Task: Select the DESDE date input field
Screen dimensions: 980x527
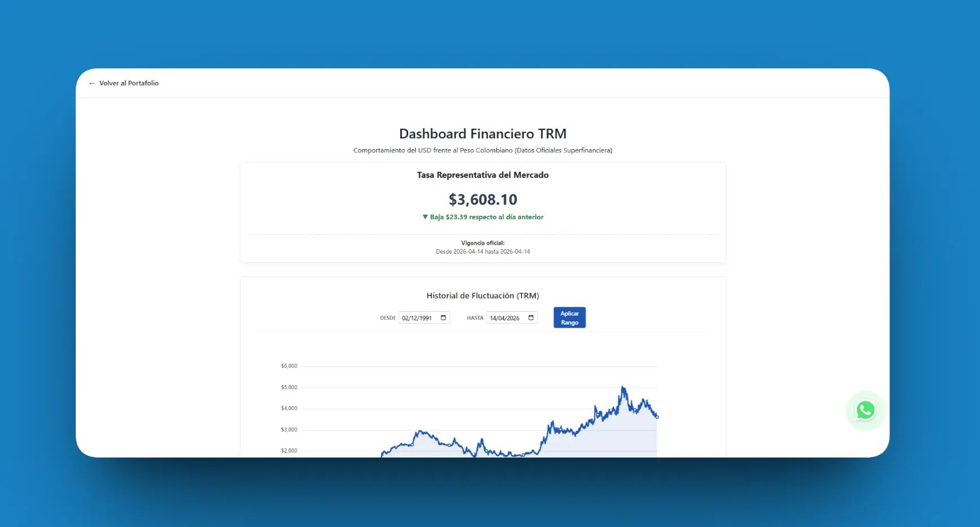Action: click(x=418, y=317)
